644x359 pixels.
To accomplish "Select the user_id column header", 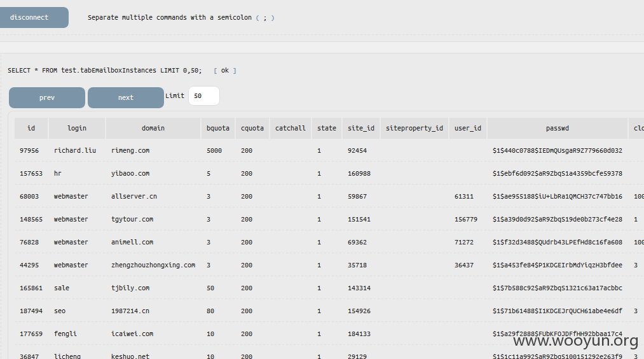I will point(468,129).
